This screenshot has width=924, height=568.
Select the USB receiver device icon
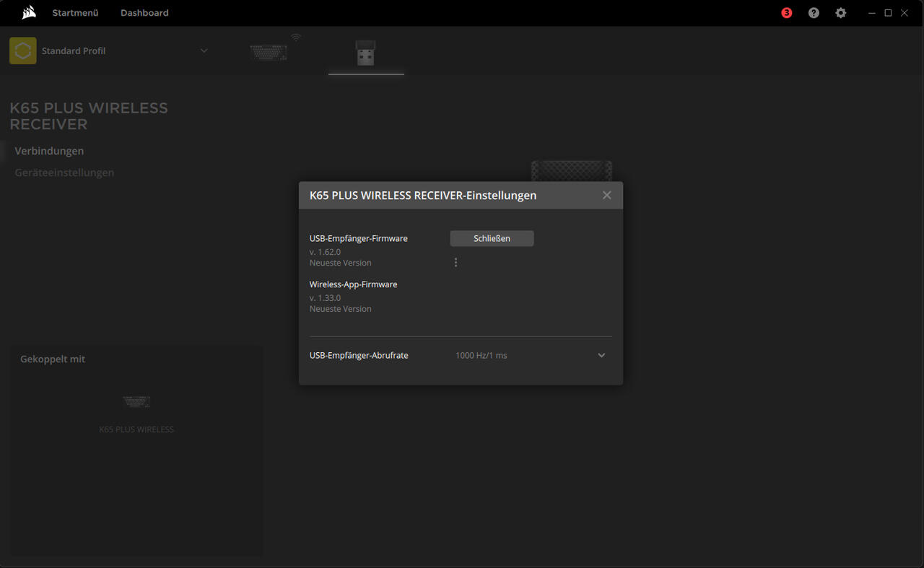(x=365, y=53)
